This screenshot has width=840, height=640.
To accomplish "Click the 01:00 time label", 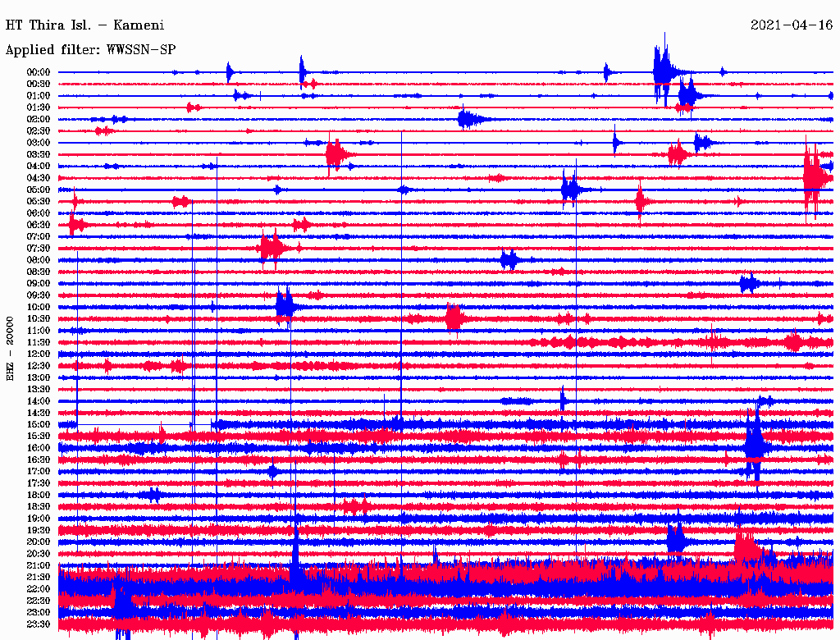I will click(39, 95).
